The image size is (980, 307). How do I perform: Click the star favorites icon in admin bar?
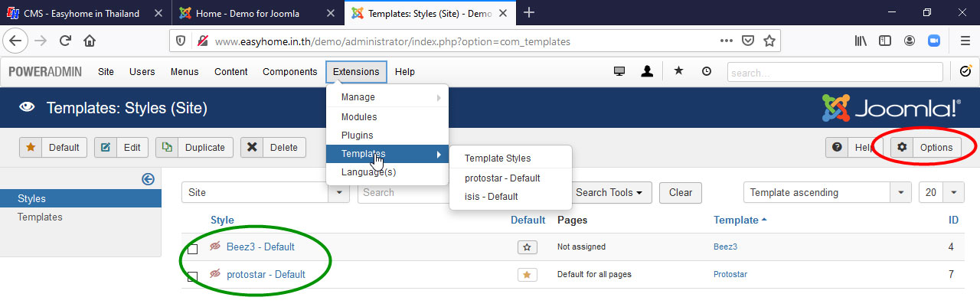tap(678, 71)
